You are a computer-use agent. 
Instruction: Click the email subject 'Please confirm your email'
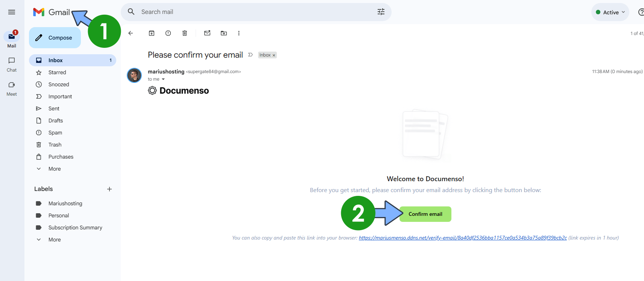pyautogui.click(x=195, y=55)
